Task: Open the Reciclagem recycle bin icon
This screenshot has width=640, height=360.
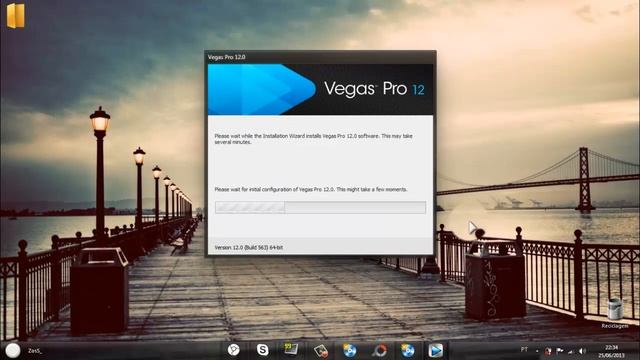Action: 615,313
